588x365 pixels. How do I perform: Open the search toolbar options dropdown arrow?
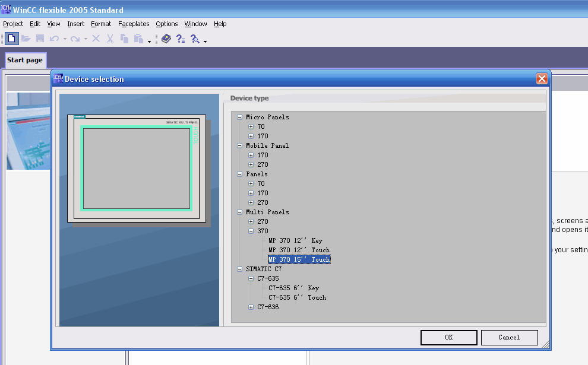(x=205, y=41)
